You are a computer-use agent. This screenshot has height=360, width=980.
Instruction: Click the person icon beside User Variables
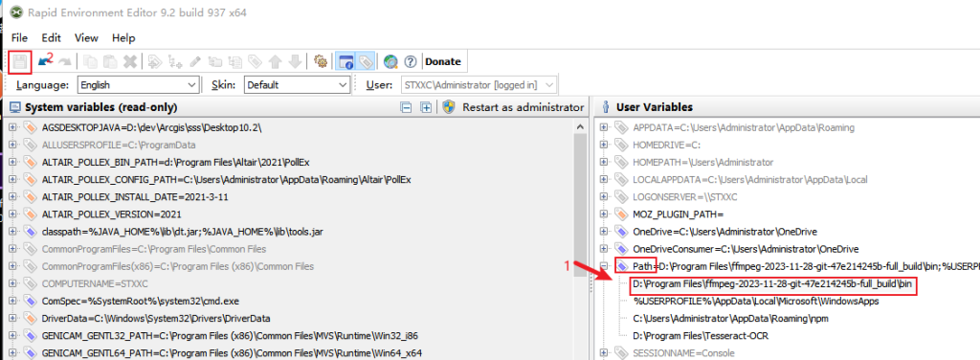606,107
